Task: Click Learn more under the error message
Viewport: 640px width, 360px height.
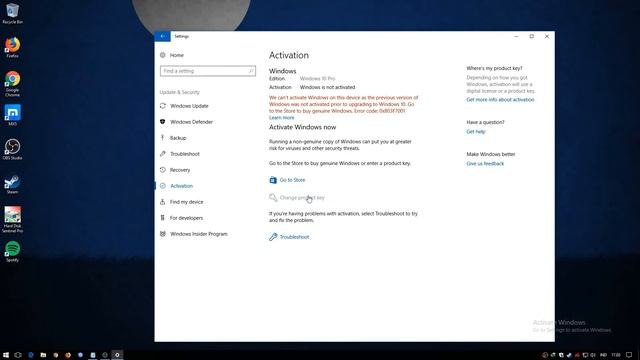Action: [x=281, y=118]
